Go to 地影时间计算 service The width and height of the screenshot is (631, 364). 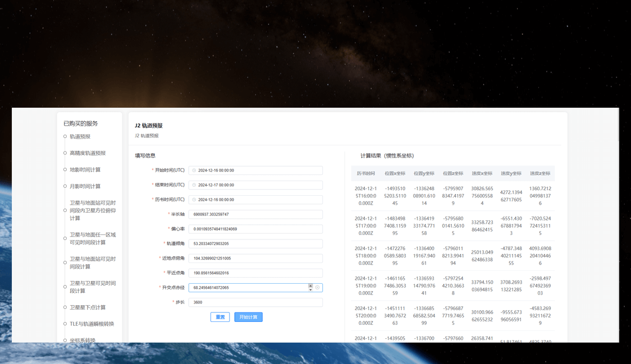[85, 169]
